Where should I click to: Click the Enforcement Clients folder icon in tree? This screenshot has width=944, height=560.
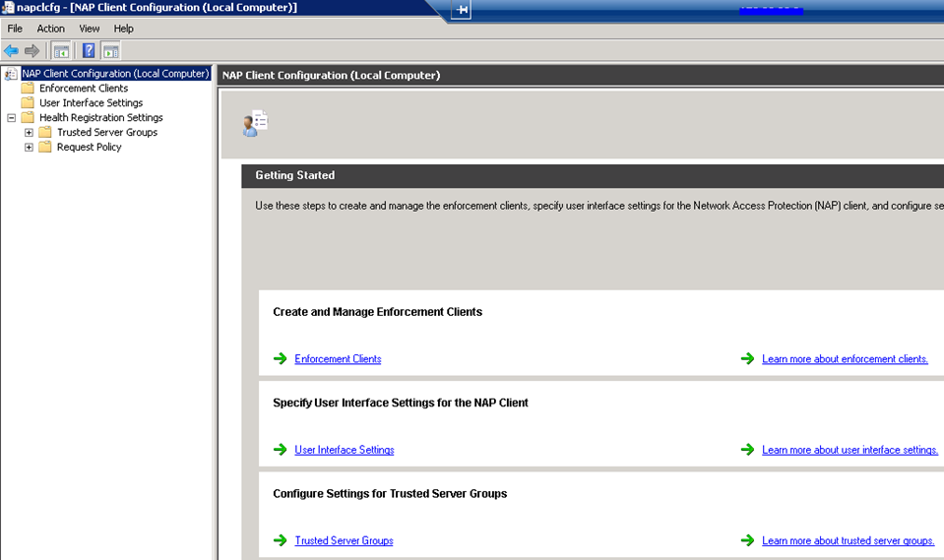tap(28, 88)
